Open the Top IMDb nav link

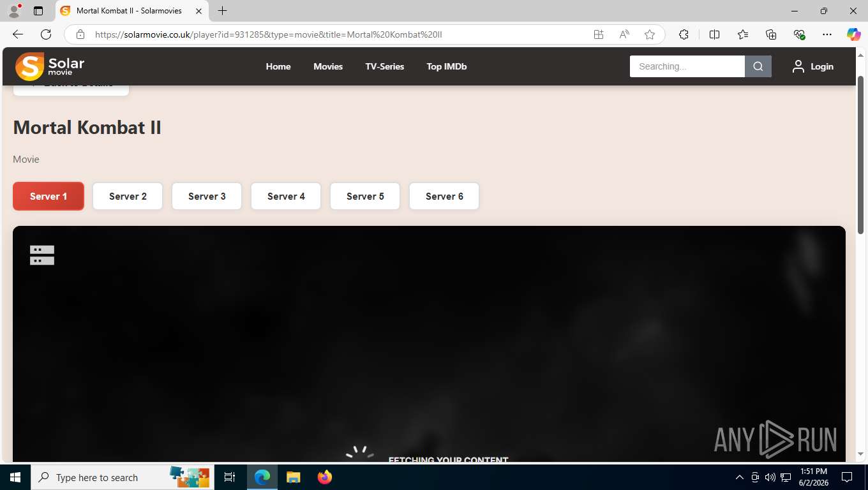click(447, 66)
